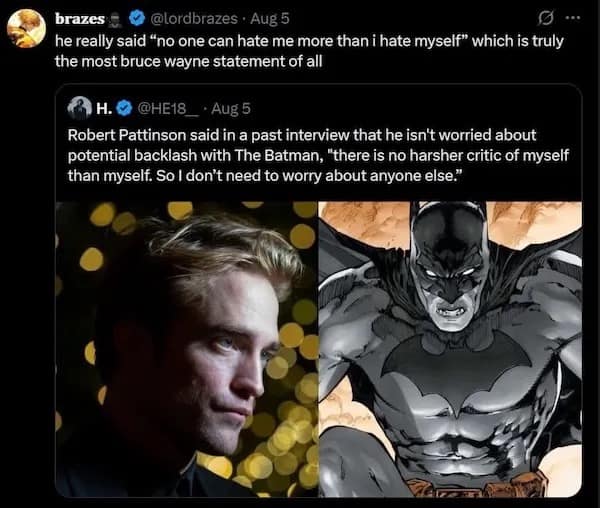Image resolution: width=600 pixels, height=508 pixels.
Task: Click the Grok slashed-circle icon
Action: tap(546, 19)
